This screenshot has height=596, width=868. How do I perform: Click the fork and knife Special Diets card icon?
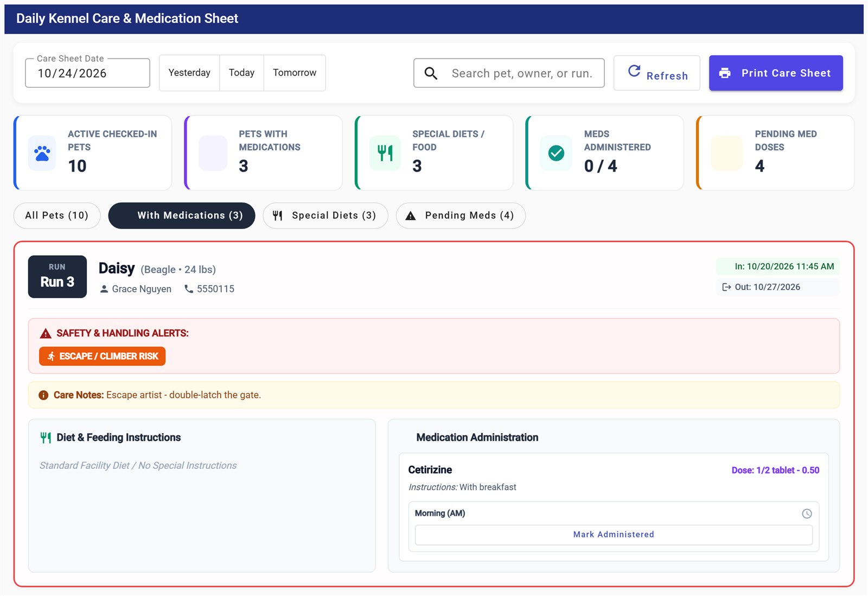click(385, 153)
